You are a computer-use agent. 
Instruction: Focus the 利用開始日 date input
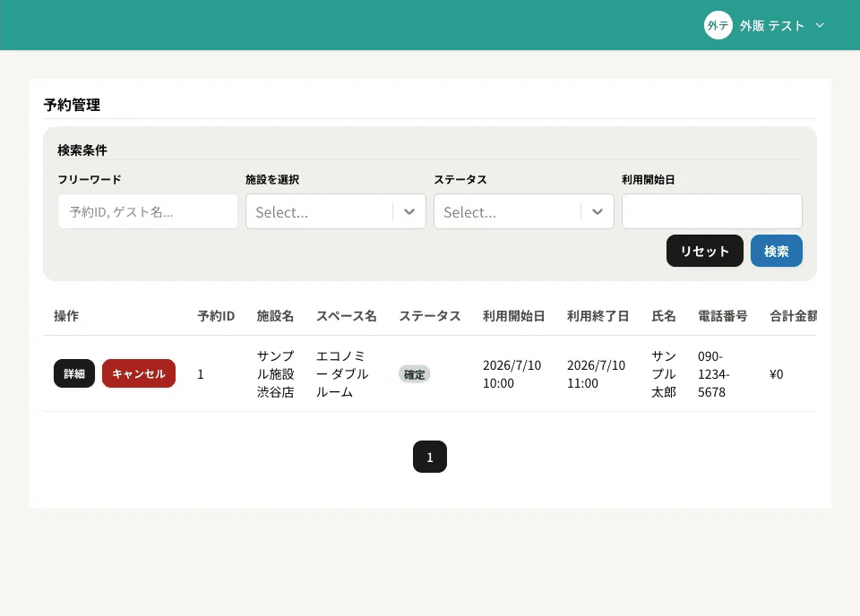click(712, 211)
